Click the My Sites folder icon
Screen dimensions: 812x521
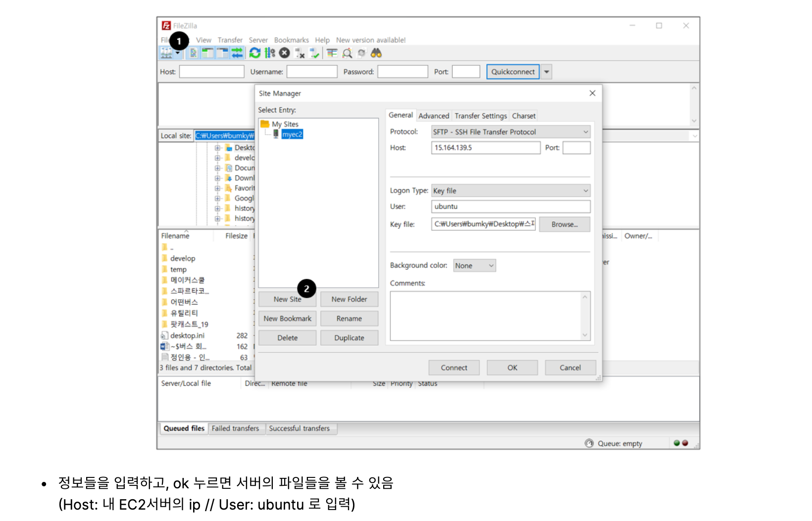pyautogui.click(x=265, y=124)
